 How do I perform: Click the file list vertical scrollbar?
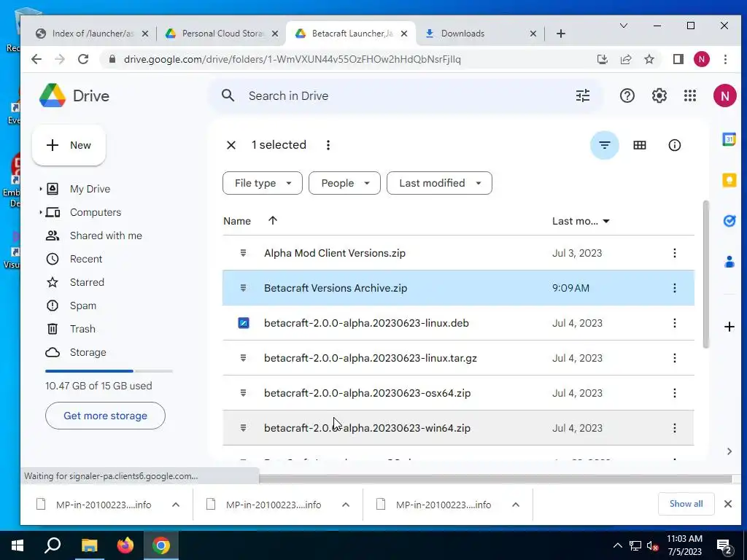[x=705, y=274]
